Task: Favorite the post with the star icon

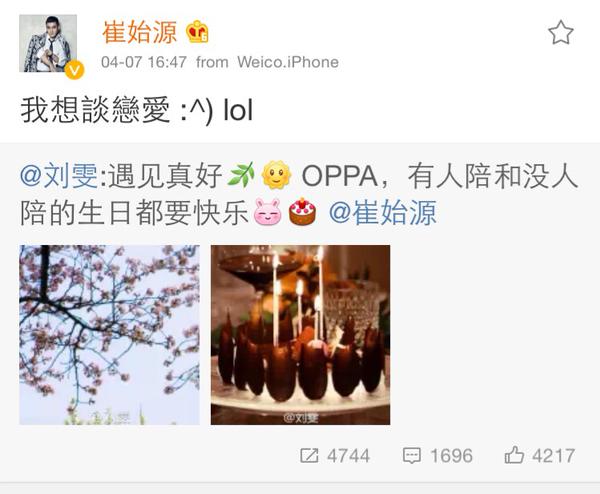Action: tap(561, 33)
